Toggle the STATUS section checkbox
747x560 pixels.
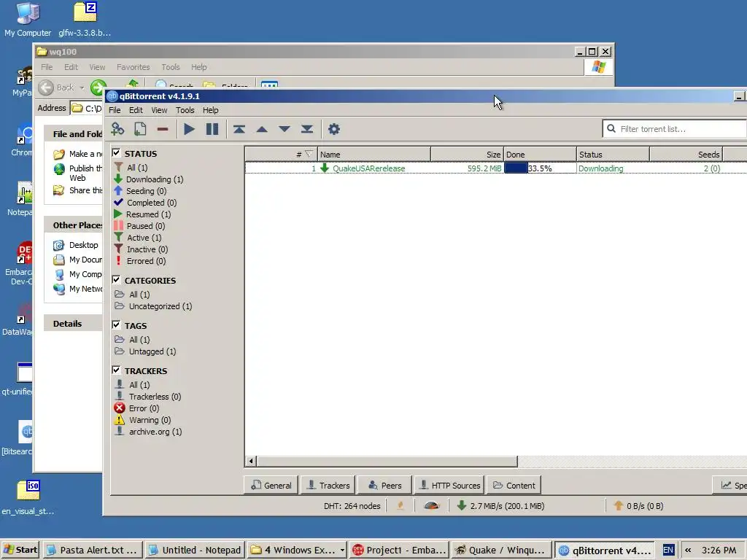[116, 153]
